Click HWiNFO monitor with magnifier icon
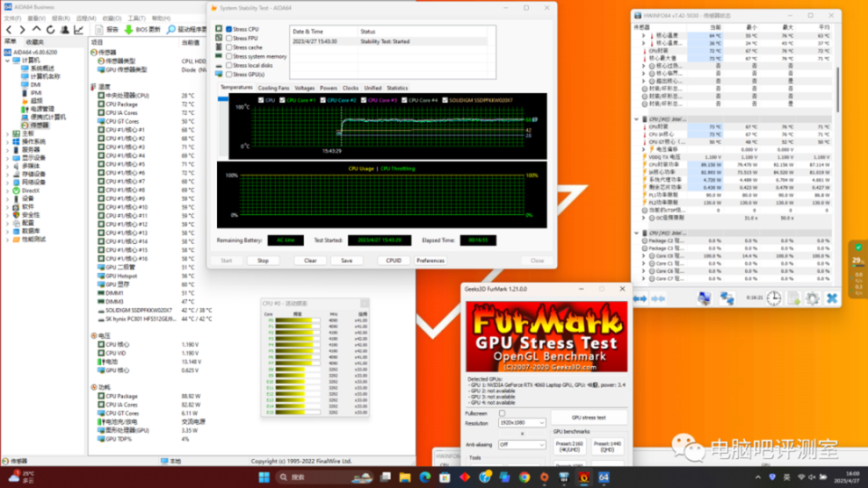The width and height of the screenshot is (868, 488). tap(704, 299)
